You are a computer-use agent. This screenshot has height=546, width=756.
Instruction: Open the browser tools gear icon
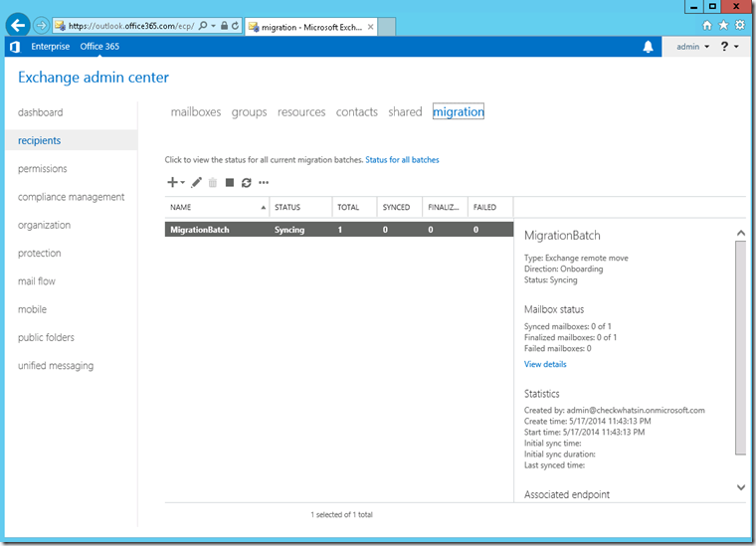tap(740, 25)
